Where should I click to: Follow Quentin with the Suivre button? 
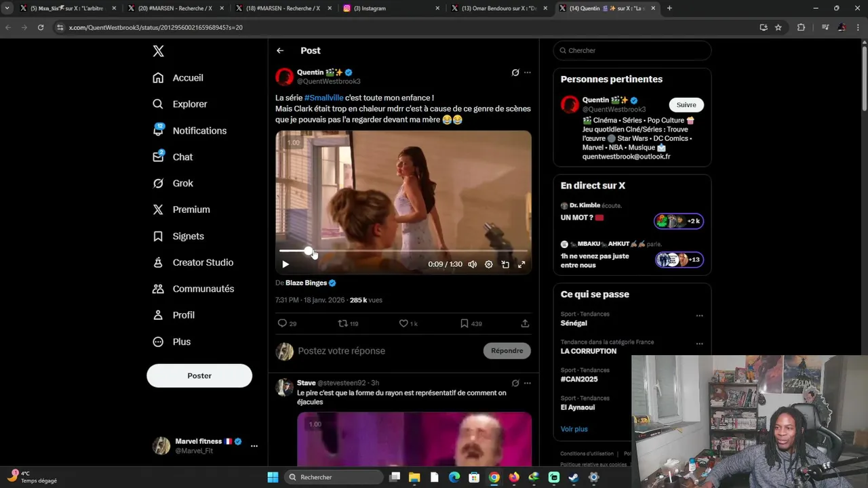point(686,104)
